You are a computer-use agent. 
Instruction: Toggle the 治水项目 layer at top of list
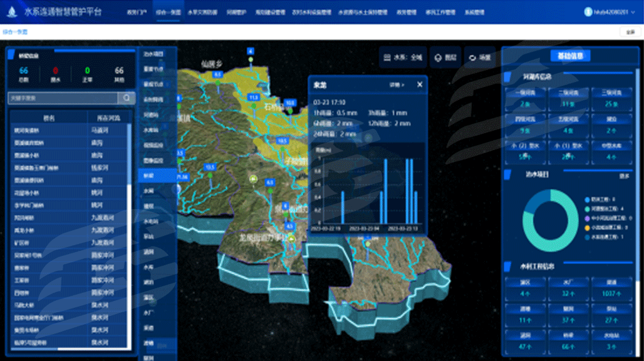click(153, 54)
